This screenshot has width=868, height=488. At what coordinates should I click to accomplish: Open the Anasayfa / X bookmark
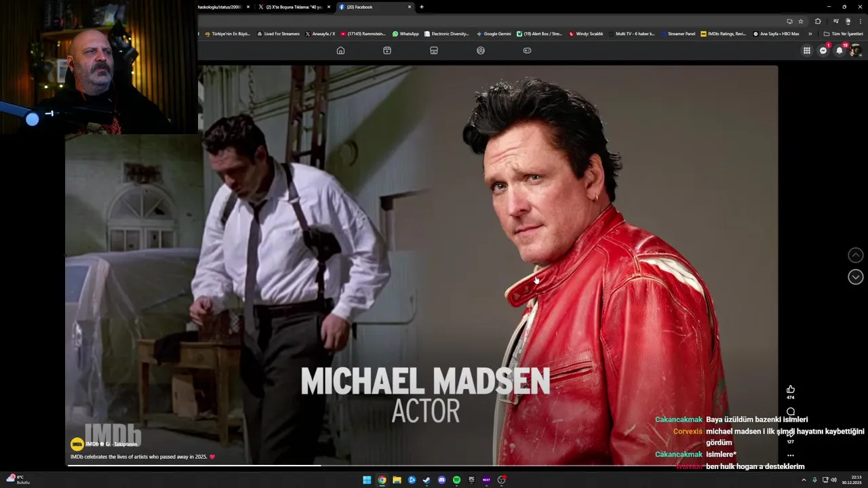click(320, 33)
